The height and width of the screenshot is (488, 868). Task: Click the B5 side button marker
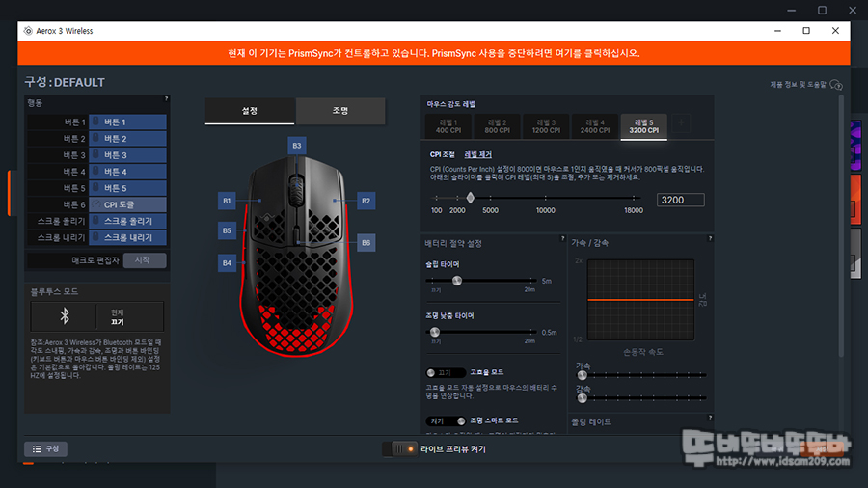click(x=227, y=230)
